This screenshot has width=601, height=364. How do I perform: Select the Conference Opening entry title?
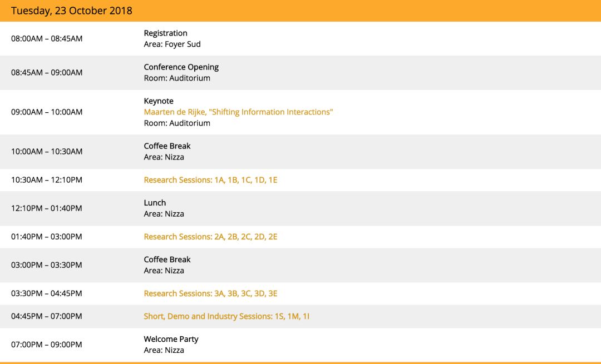(x=181, y=67)
